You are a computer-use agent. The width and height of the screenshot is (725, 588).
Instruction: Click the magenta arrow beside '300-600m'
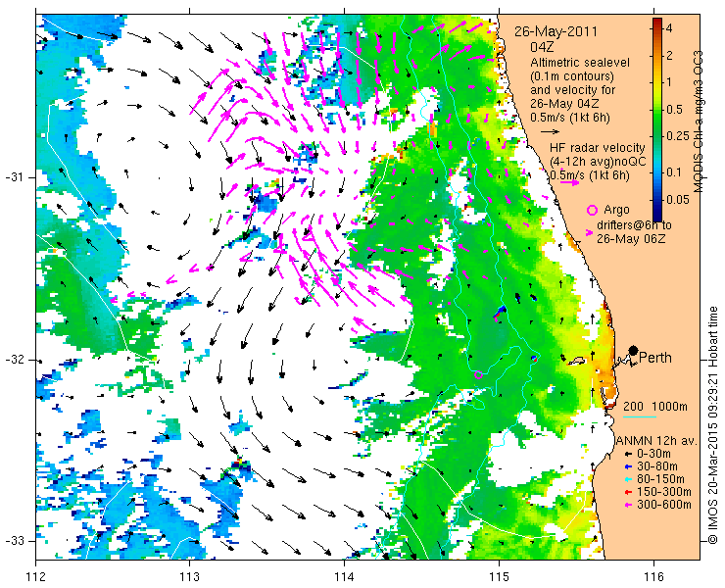click(x=627, y=505)
